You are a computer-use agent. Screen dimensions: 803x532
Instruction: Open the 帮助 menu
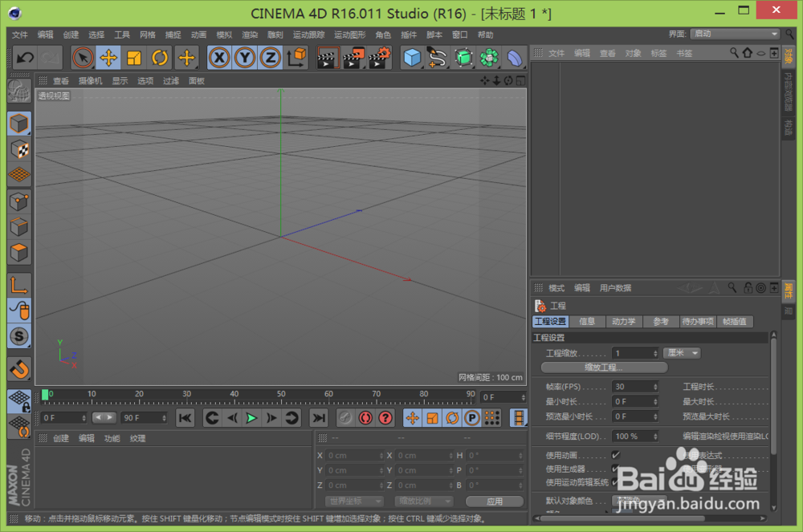[486, 35]
